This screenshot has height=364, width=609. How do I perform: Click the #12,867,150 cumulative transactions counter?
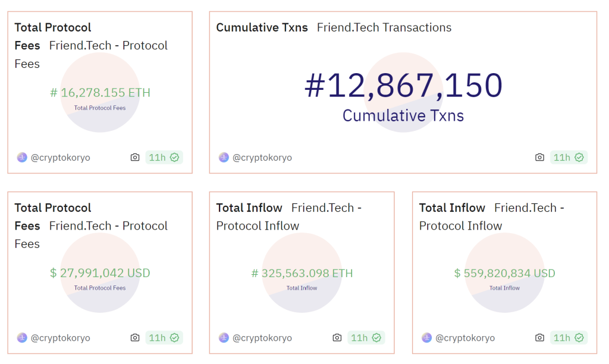[x=403, y=86]
